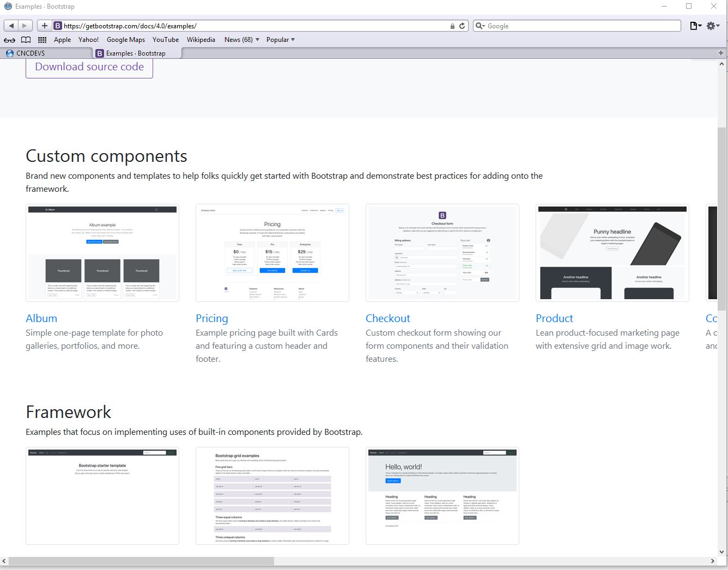Open Reading List glasses icon
728x570 pixels.
click(x=9, y=40)
